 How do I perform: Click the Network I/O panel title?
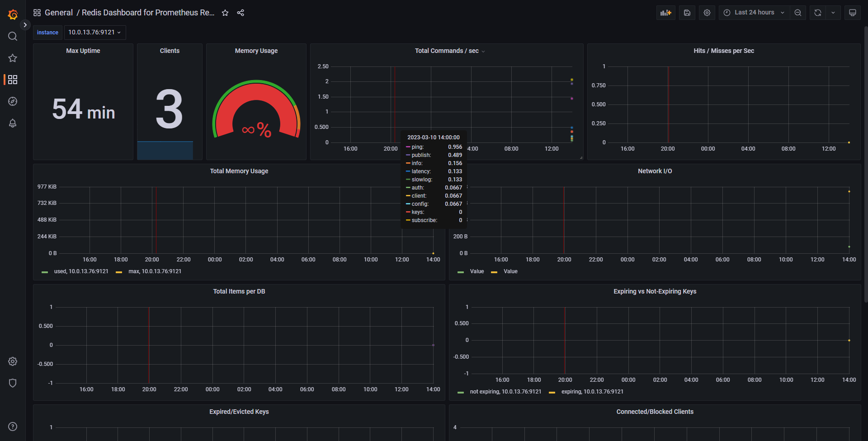655,171
